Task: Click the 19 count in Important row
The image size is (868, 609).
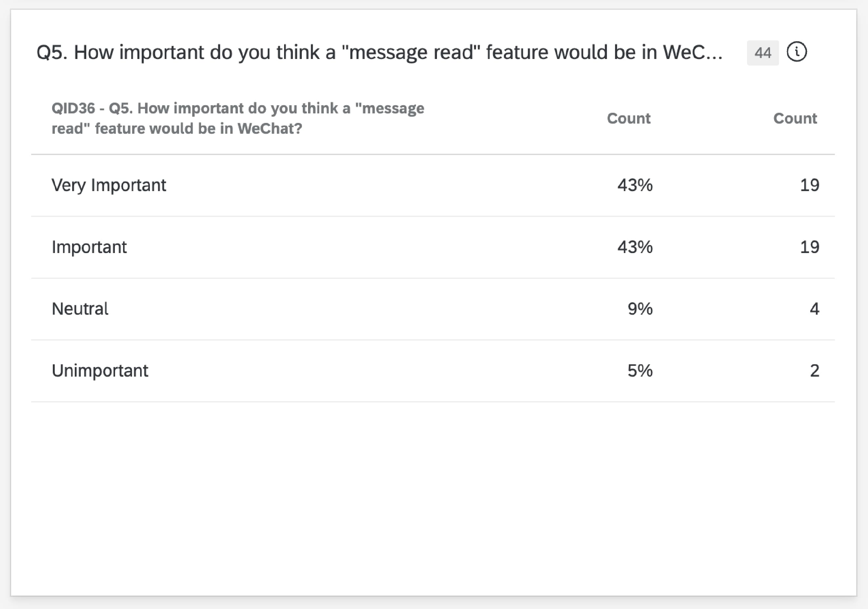Action: tap(809, 247)
